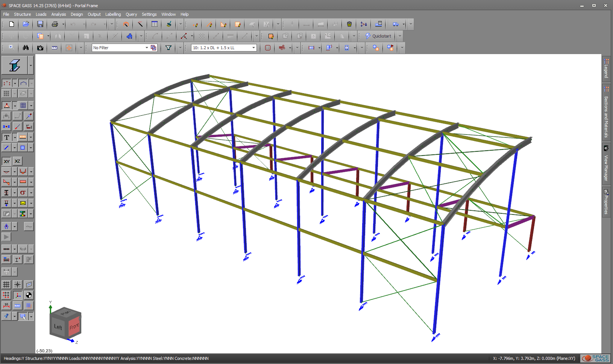The height and width of the screenshot is (364, 613).
Task: Expand the dropdown beside the Quickstart button
Action: click(x=399, y=36)
